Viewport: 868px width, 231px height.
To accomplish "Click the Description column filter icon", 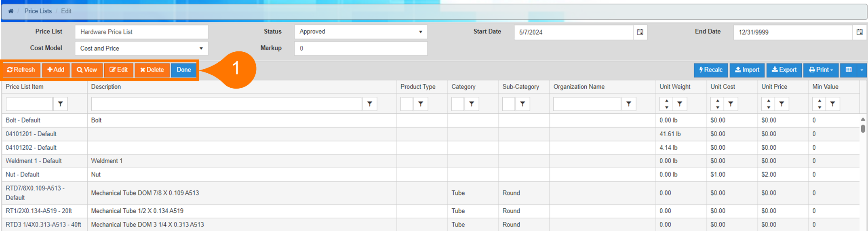I will tap(370, 104).
